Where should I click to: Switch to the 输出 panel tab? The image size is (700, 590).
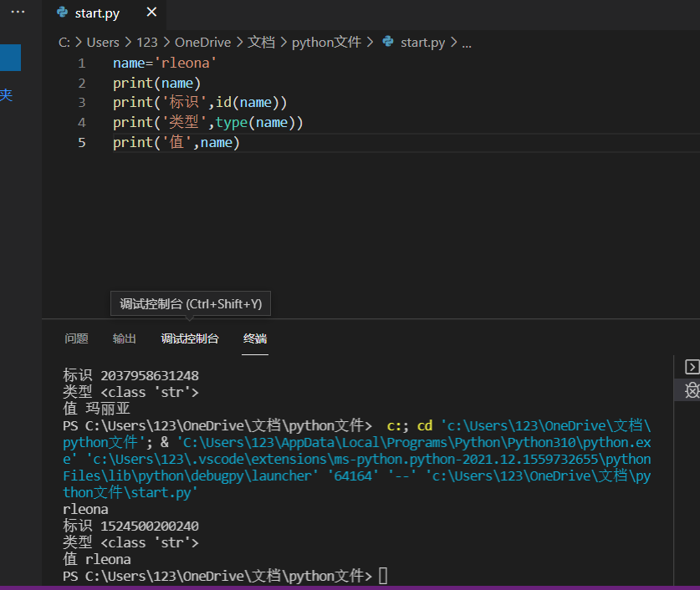tap(125, 338)
